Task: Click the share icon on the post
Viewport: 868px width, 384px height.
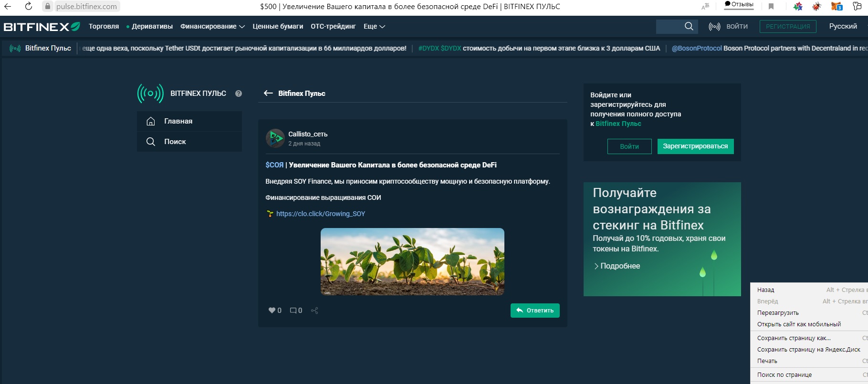Action: point(314,311)
